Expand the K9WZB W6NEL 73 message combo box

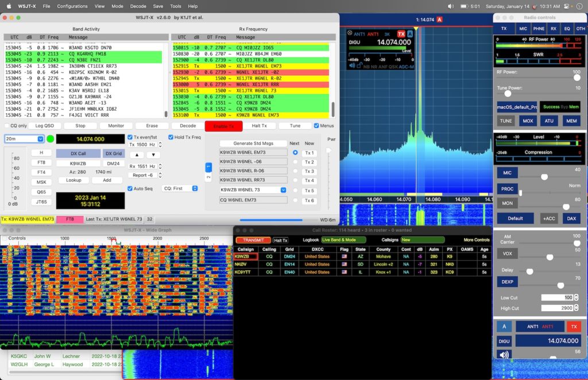283,190
